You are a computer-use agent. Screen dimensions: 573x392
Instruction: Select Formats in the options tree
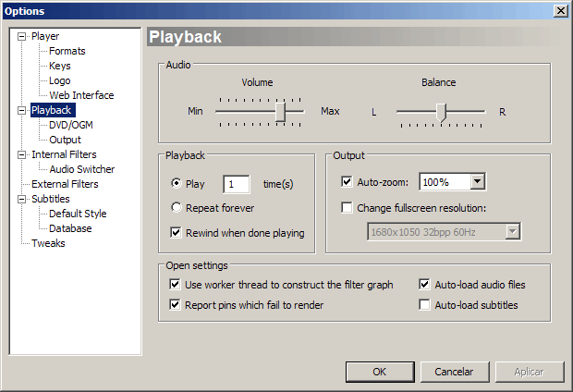click(67, 51)
